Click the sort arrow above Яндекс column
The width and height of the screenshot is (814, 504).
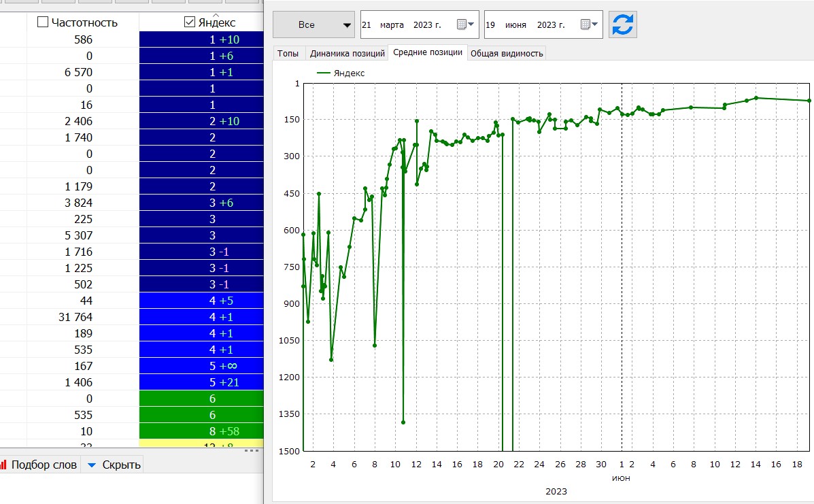tap(216, 14)
